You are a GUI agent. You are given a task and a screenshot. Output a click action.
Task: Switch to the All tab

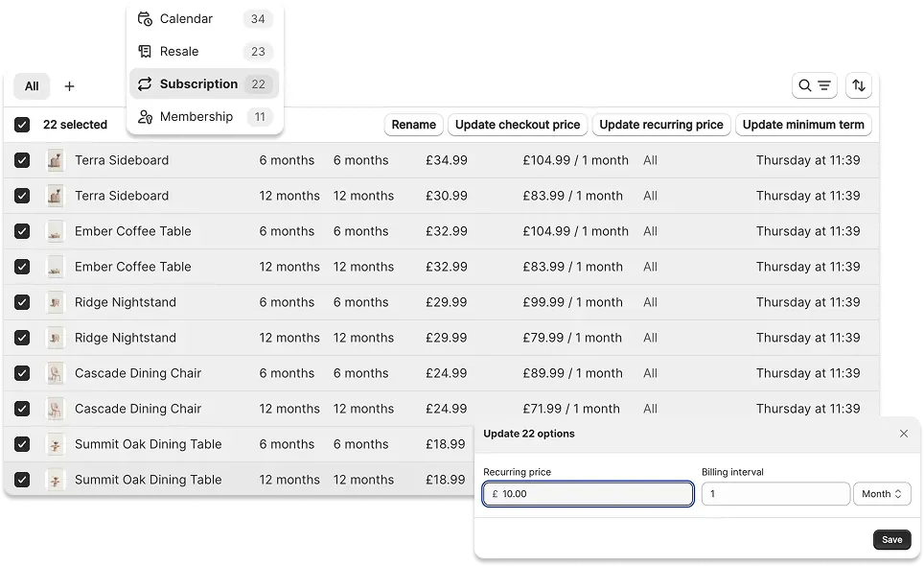click(x=32, y=85)
